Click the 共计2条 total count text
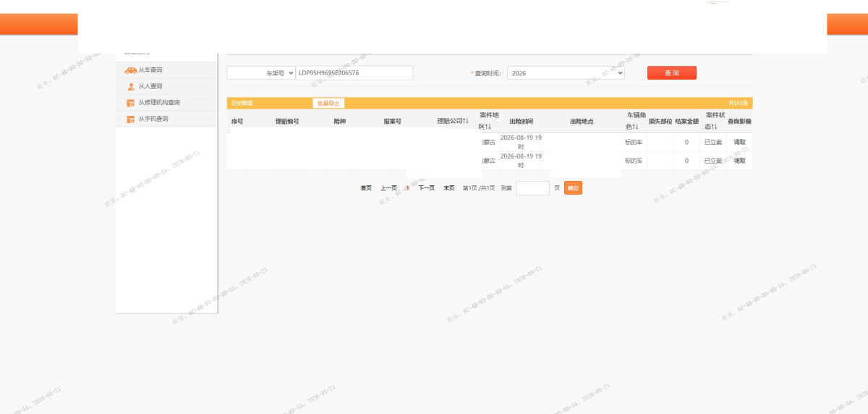Viewport: 868px width, 414px height. 739,103
